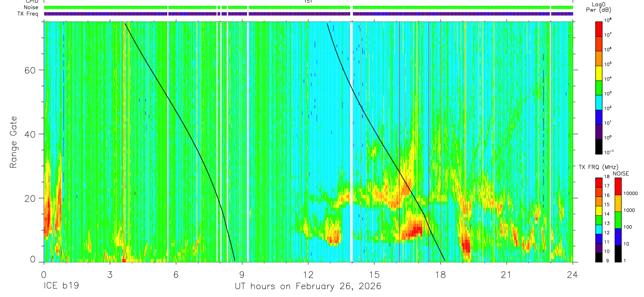Click the orange segment of NOISE colorbar
644x297 pixels.
point(617,203)
